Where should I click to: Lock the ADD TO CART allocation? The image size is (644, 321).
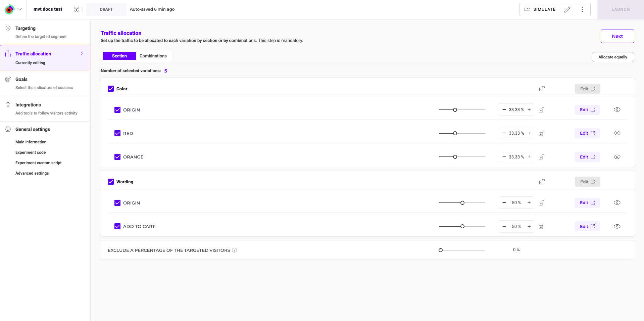(x=541, y=226)
